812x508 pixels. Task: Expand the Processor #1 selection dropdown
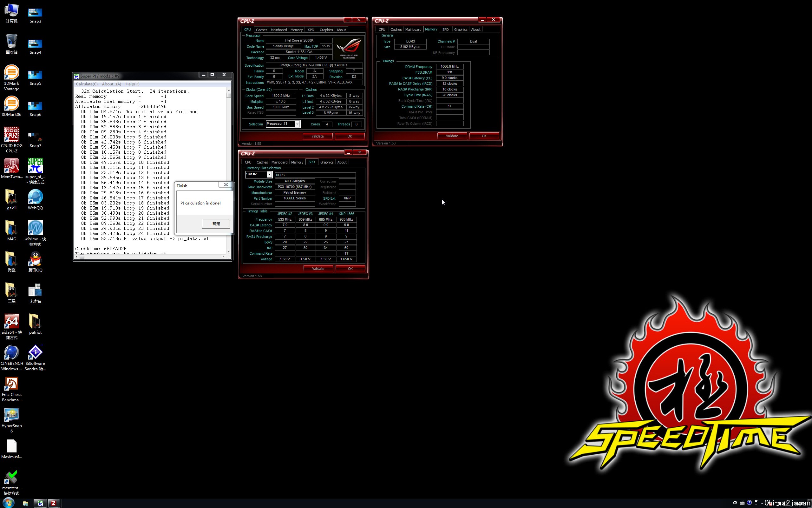(x=297, y=124)
